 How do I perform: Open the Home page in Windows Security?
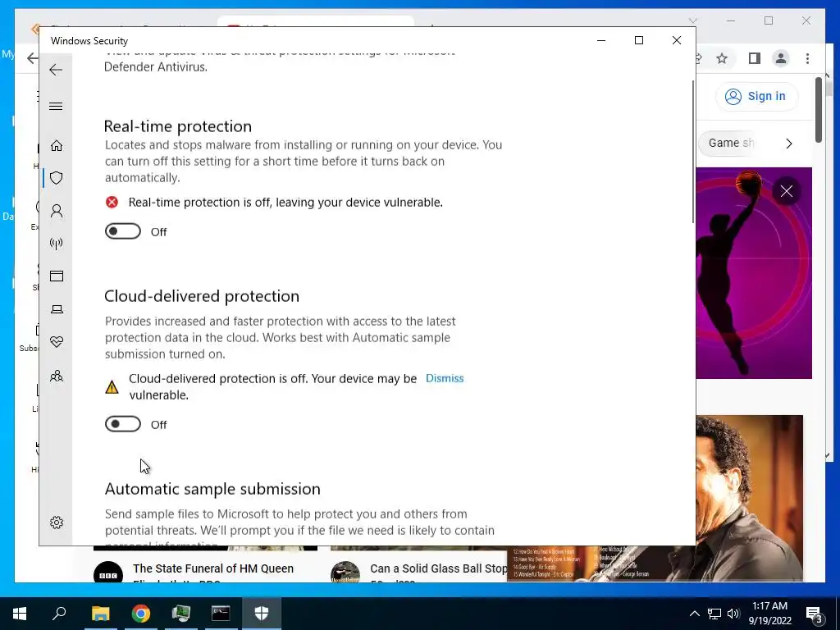coord(57,146)
